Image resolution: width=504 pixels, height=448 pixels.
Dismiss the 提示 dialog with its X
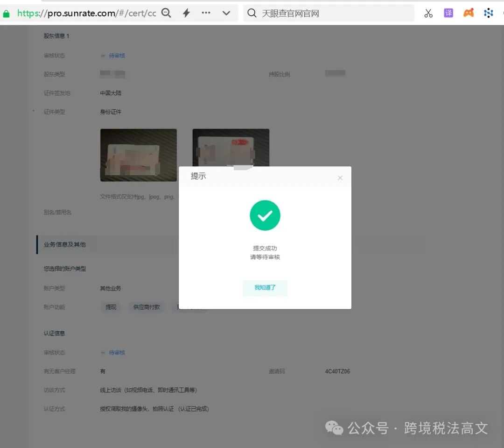click(340, 177)
